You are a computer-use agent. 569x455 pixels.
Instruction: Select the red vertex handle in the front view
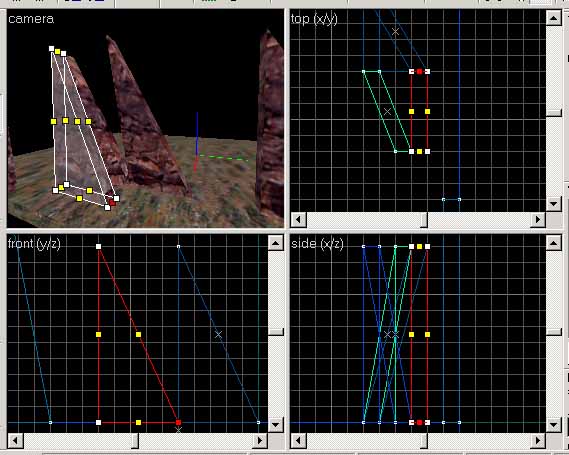[x=178, y=422]
